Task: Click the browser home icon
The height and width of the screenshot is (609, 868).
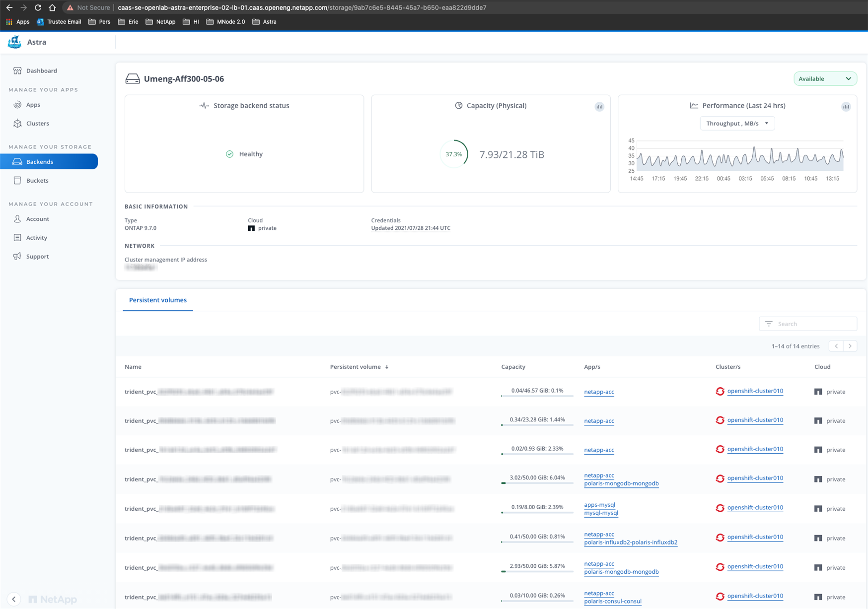Action: [52, 7]
